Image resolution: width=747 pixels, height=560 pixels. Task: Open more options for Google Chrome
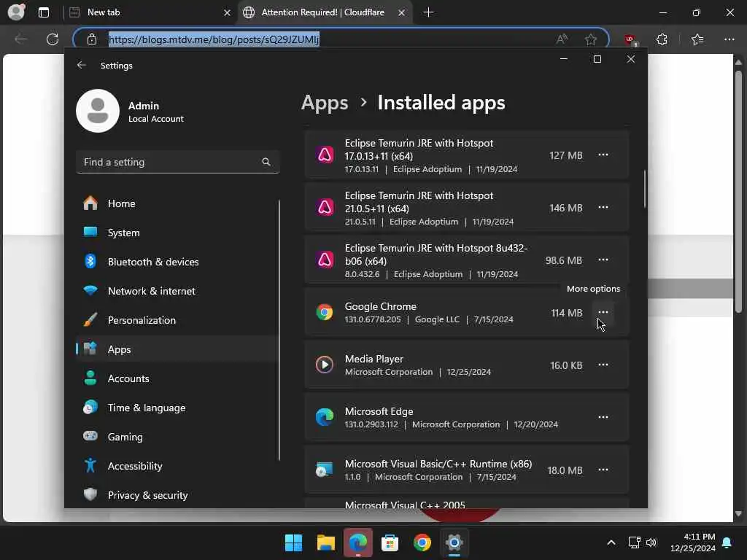click(603, 312)
